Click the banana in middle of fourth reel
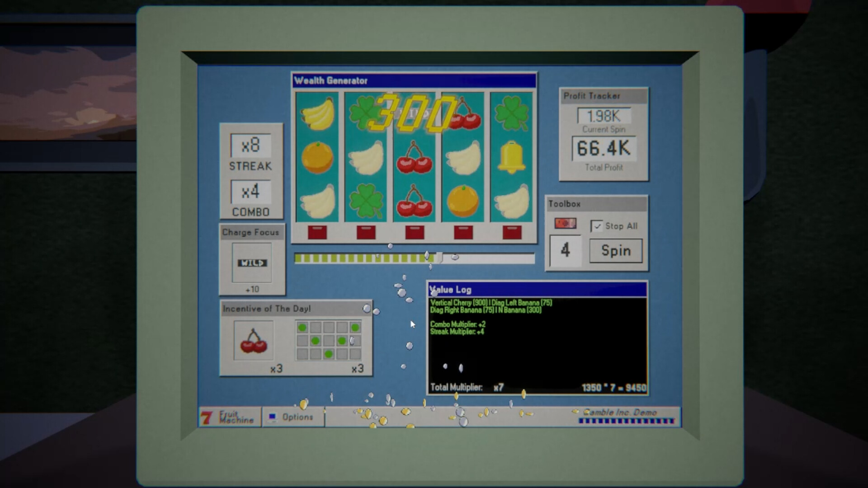 pyautogui.click(x=463, y=158)
